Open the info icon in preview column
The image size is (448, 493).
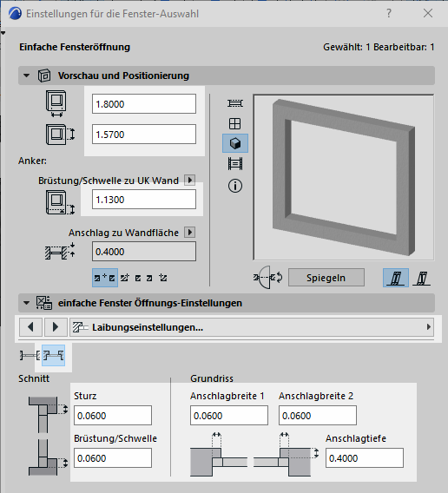235,186
